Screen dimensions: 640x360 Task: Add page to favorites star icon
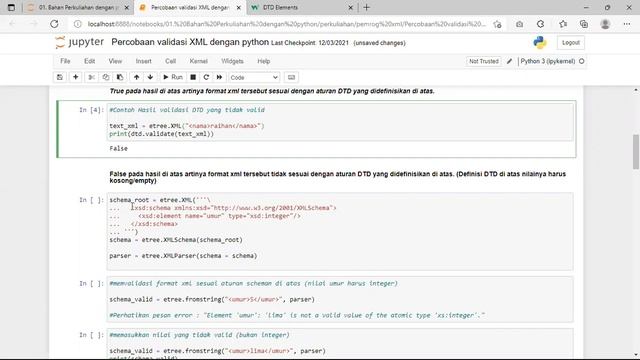pos(497,24)
